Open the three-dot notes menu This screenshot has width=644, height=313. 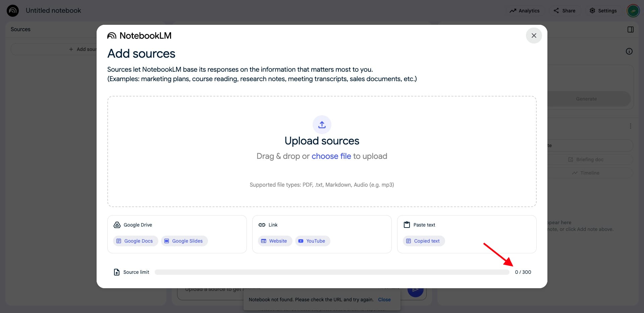(x=630, y=126)
